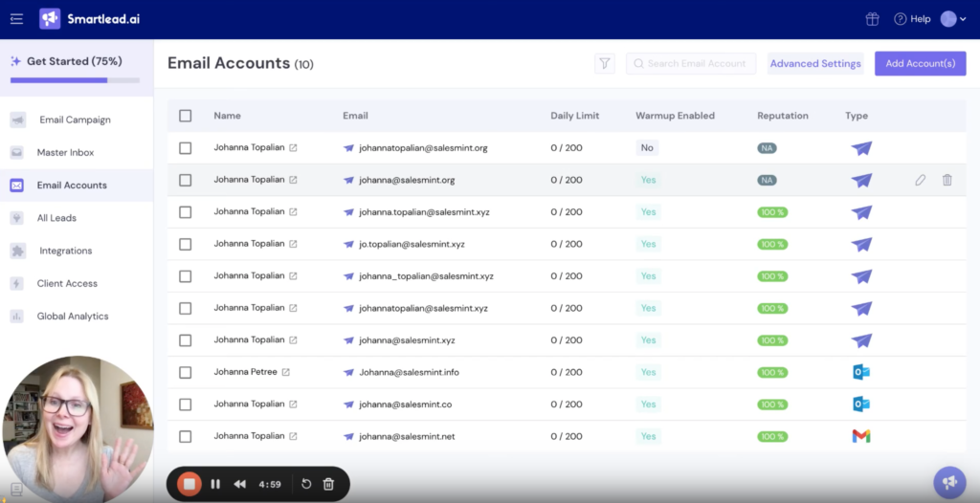Image resolution: width=980 pixels, height=503 pixels.
Task: Click the paper plane type icon for johanna@salesmint.xyz
Action: [x=861, y=340]
